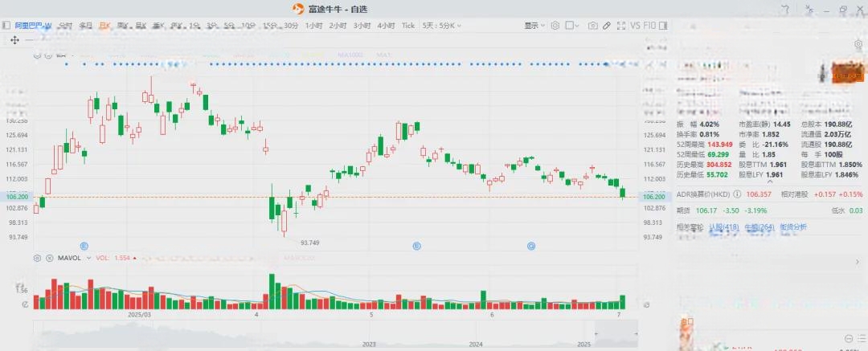Open the 显示 display dropdown
The height and width of the screenshot is (351, 868).
pos(534,26)
